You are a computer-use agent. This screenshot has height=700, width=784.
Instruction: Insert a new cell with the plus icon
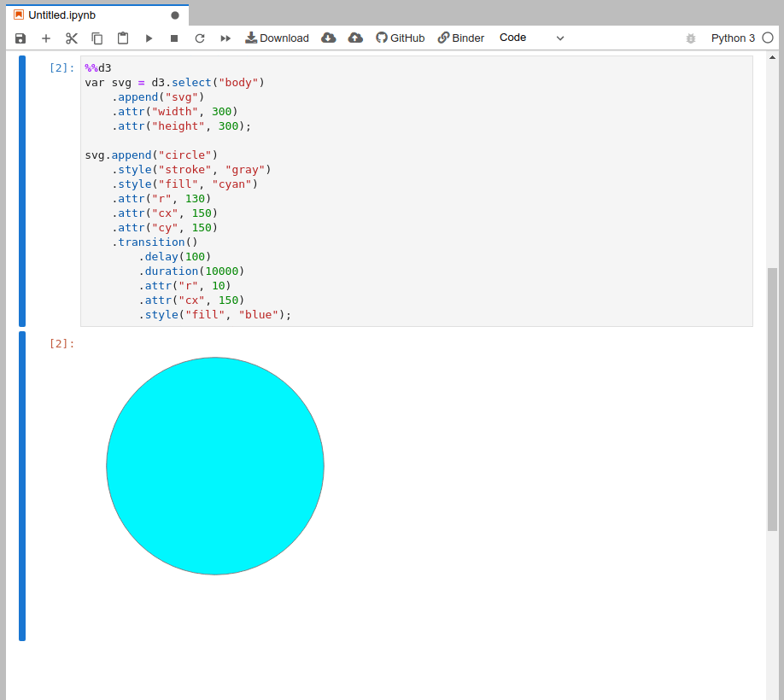point(46,38)
